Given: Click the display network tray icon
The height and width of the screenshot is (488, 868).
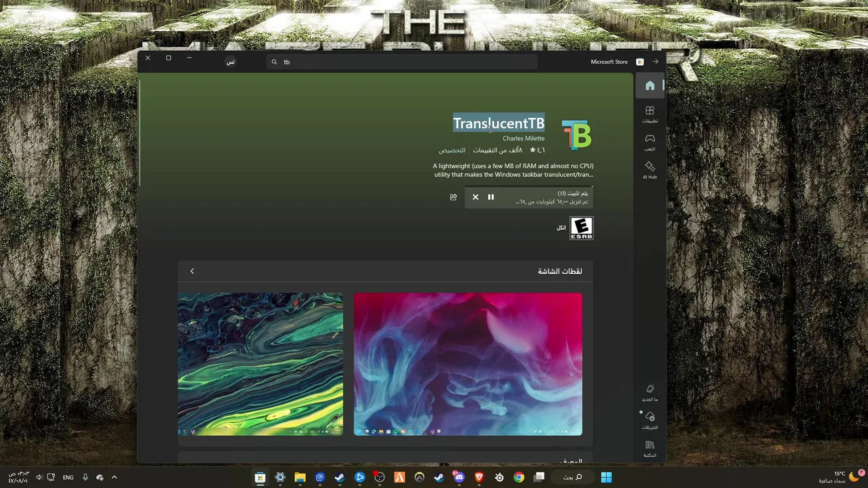Looking at the screenshot, I should click(52, 477).
